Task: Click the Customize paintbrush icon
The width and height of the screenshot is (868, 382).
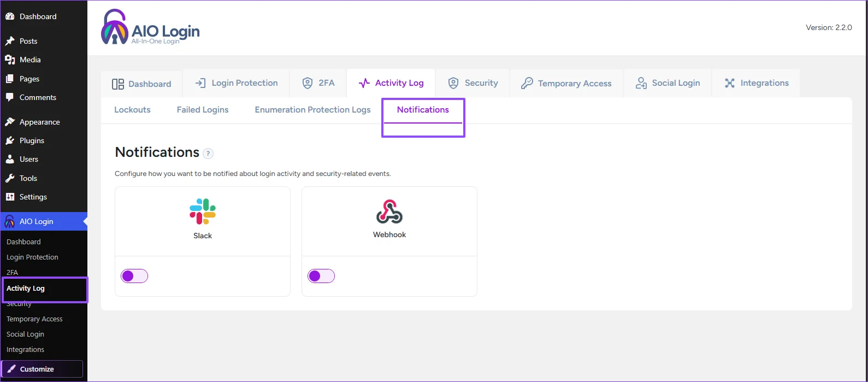Action: pyautogui.click(x=11, y=369)
